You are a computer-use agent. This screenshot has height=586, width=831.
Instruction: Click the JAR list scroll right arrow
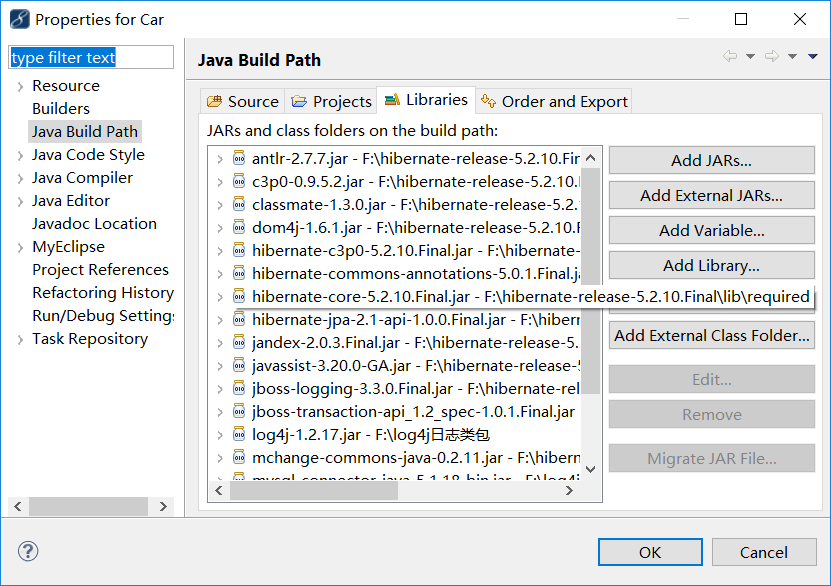[x=569, y=491]
